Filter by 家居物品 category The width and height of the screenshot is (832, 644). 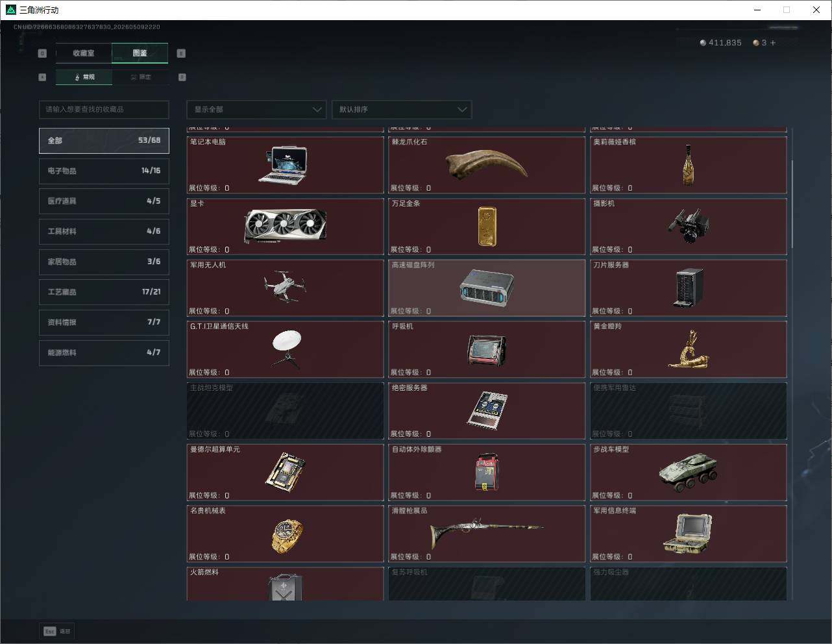pyautogui.click(x=104, y=262)
